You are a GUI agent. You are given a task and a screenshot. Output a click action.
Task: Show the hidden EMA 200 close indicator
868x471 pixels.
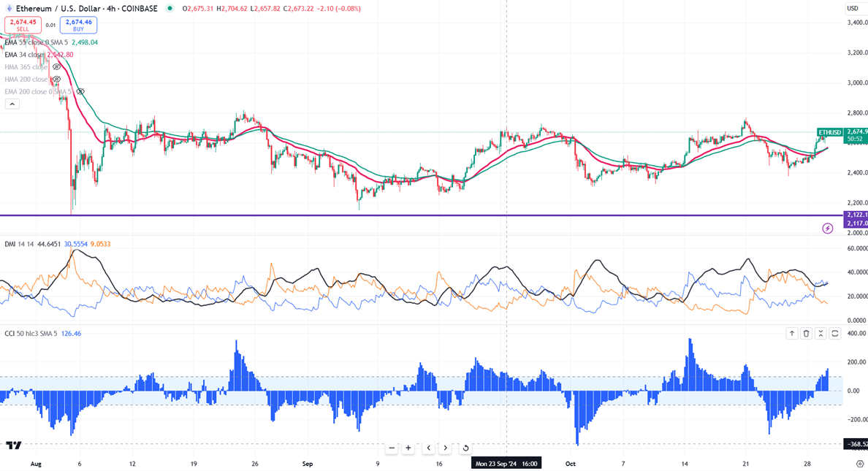(80, 91)
